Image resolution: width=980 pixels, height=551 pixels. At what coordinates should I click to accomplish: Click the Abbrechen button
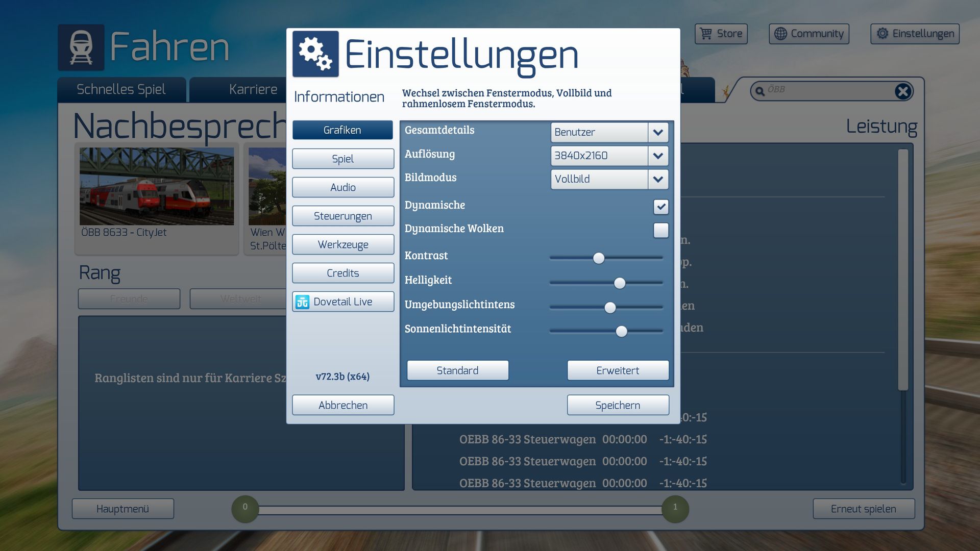click(342, 405)
